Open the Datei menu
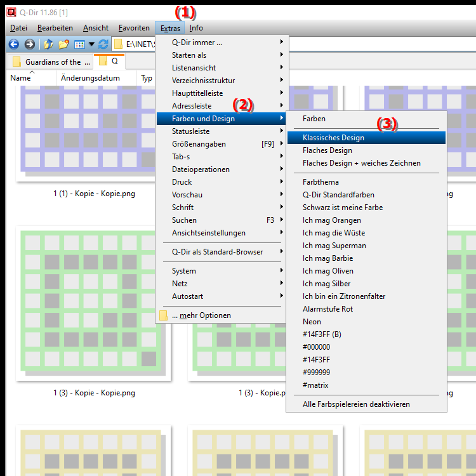Image resolution: width=476 pixels, height=476 pixels. click(x=18, y=28)
